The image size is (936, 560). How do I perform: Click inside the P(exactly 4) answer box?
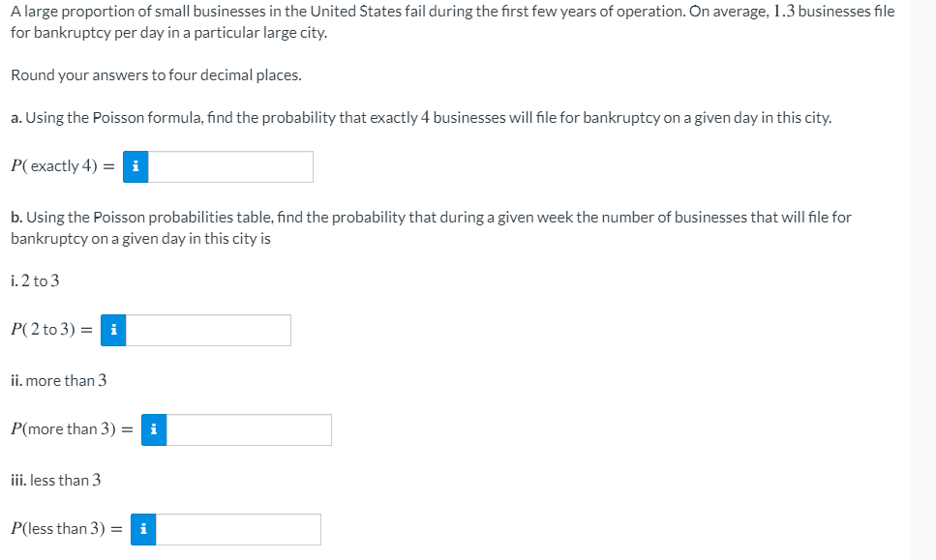click(232, 166)
